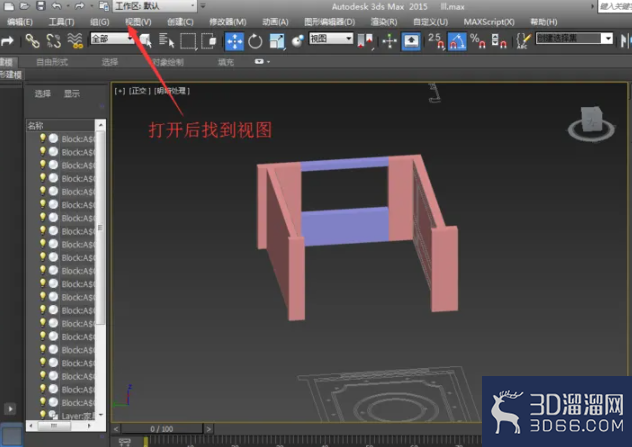Click the 0 / 100 time slider
This screenshot has height=447, width=632.
pyautogui.click(x=162, y=429)
